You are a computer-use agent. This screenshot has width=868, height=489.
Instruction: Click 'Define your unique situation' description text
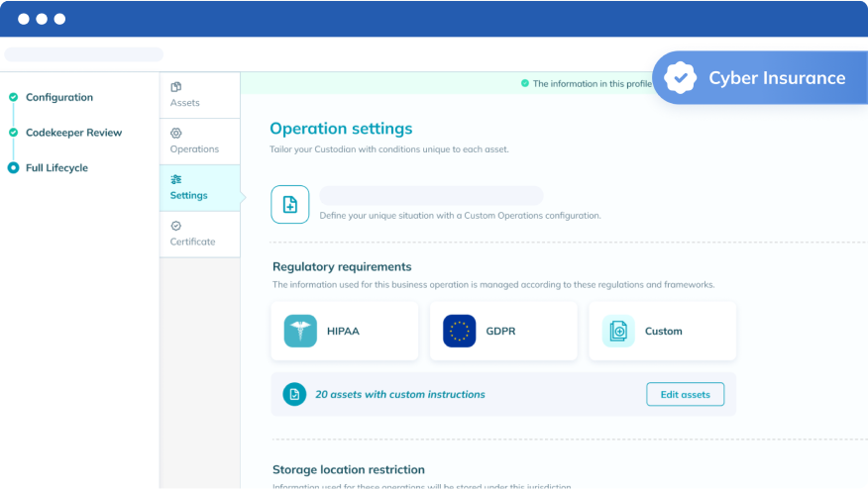(x=460, y=216)
